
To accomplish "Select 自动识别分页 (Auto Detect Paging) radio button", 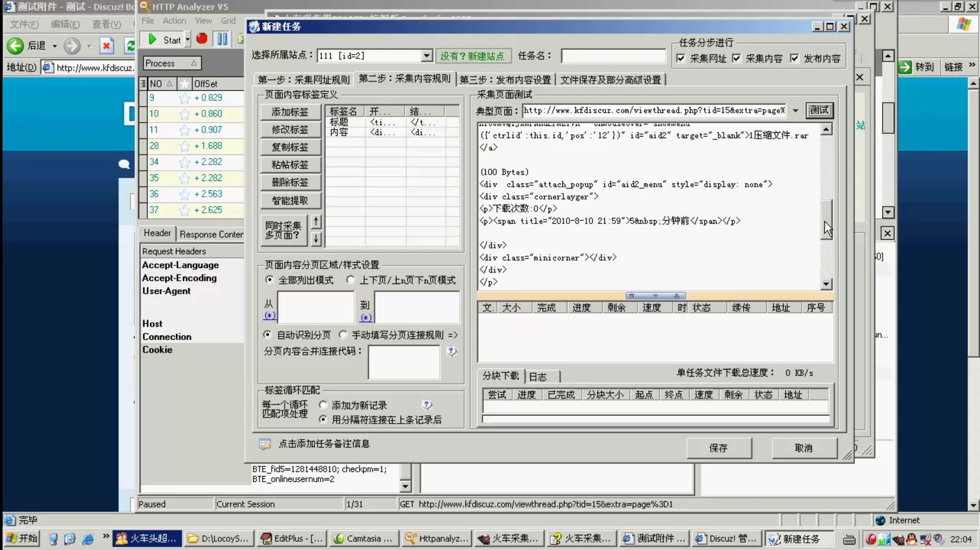I will pyautogui.click(x=267, y=335).
